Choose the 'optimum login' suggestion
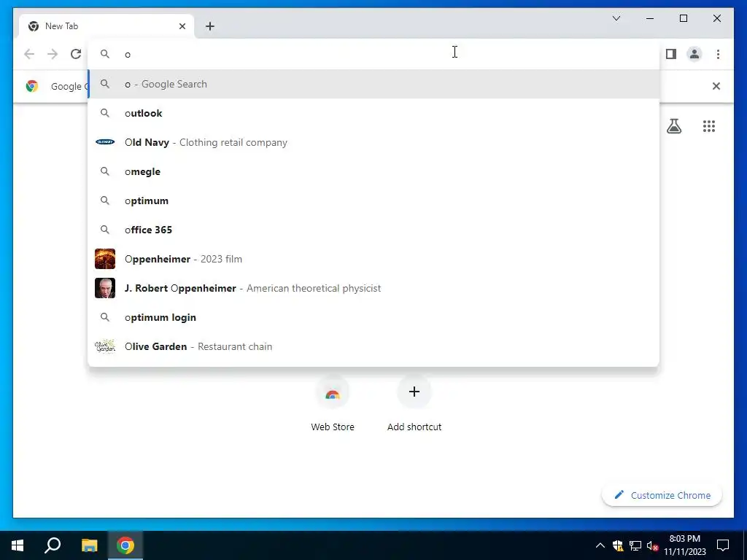747x560 pixels. (x=374, y=317)
